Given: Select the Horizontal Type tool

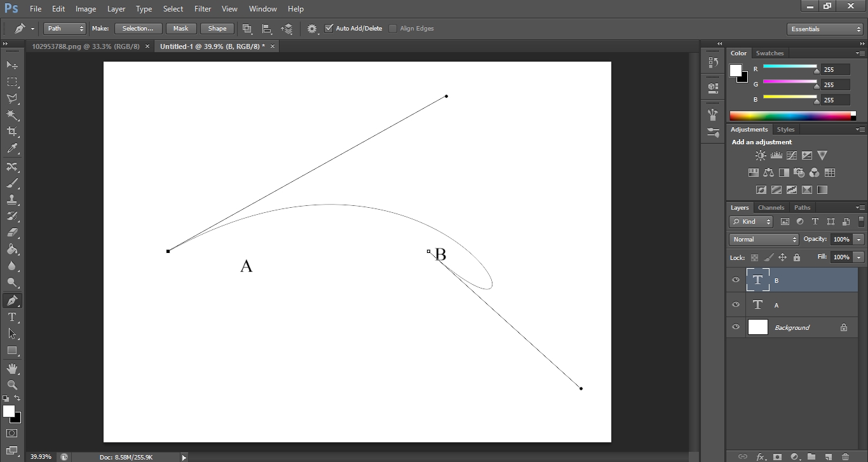Looking at the screenshot, I should 13,317.
